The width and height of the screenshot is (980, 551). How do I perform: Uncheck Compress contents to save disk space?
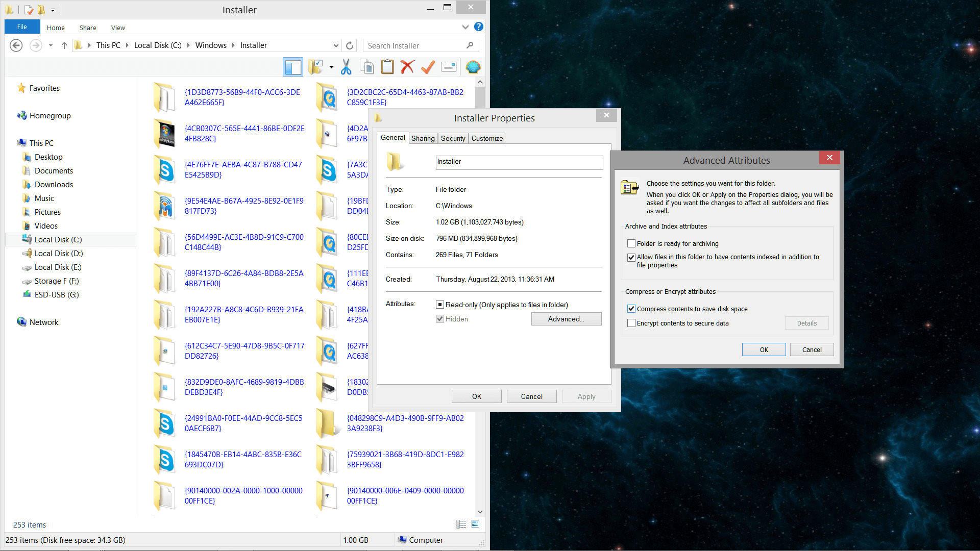click(x=631, y=309)
